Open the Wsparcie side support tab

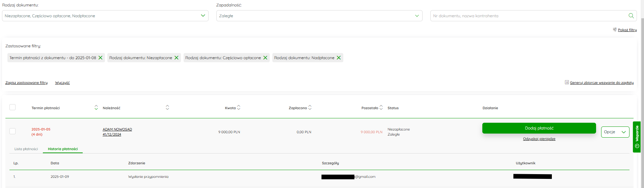[637, 137]
